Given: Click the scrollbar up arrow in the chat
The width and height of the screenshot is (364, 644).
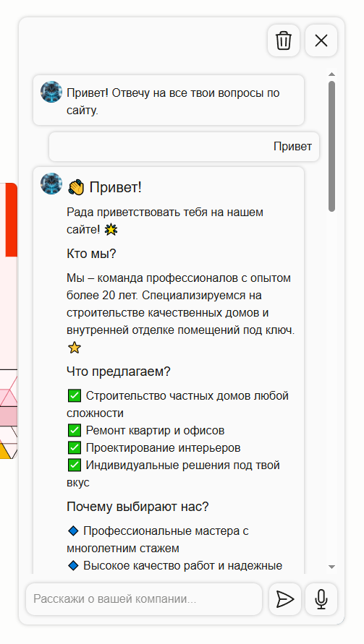Looking at the screenshot, I should pos(331,74).
